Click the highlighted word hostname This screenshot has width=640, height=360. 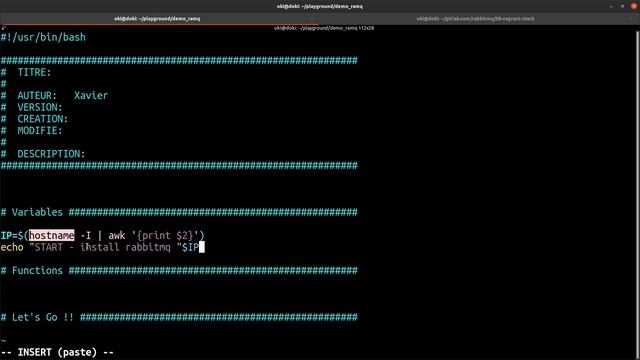51,236
